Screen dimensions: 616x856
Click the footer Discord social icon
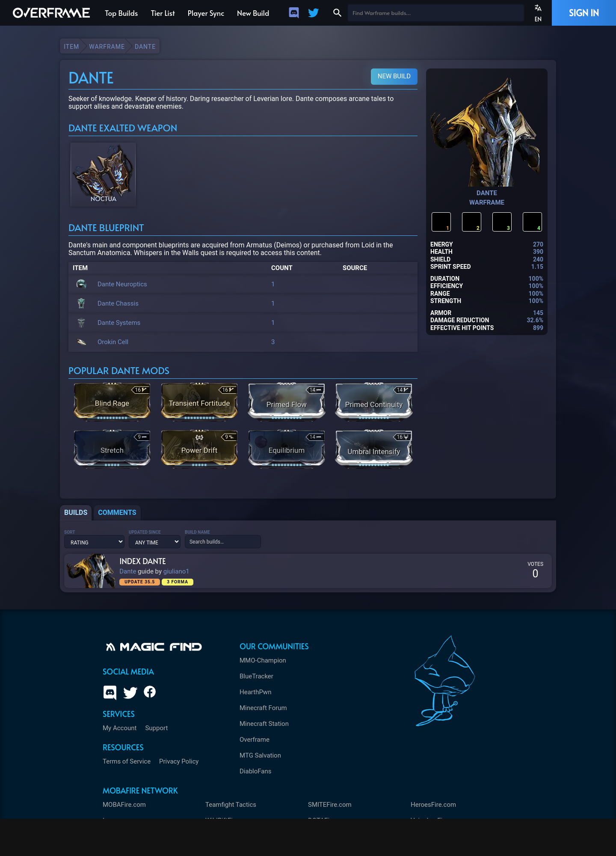[110, 692]
